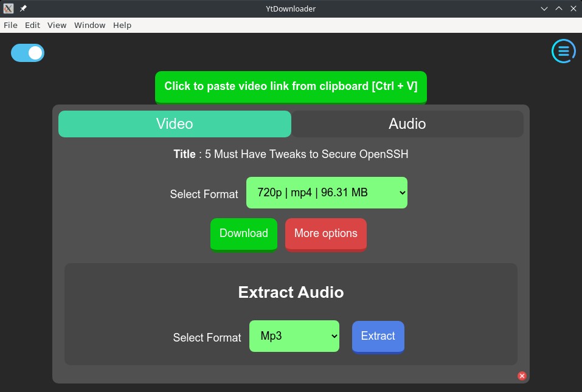Expand the Mp3 audio format dropdown
This screenshot has width=582, height=392.
pyautogui.click(x=294, y=336)
